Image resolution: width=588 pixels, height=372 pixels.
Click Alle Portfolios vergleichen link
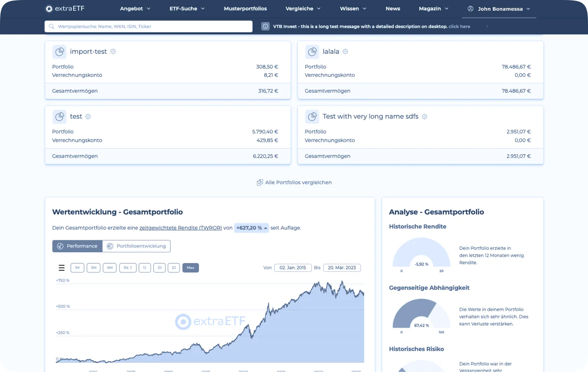tap(294, 183)
